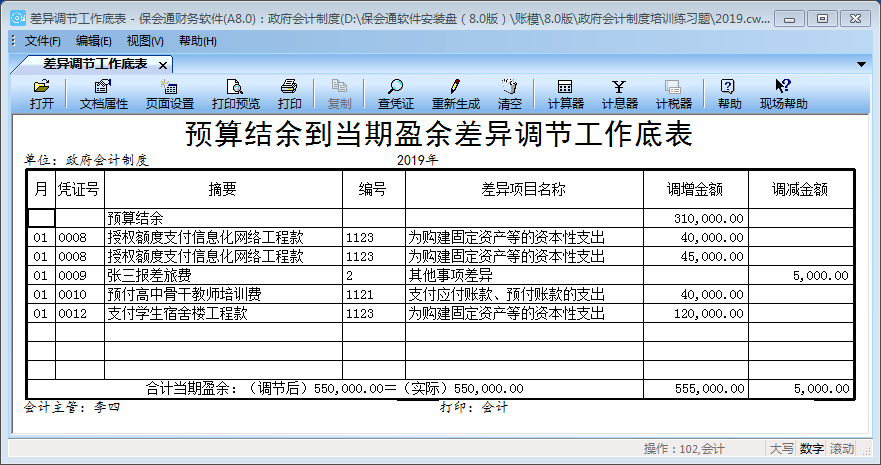The width and height of the screenshot is (881, 465).
Task: Open the 文件(F) menu
Action: pos(43,41)
